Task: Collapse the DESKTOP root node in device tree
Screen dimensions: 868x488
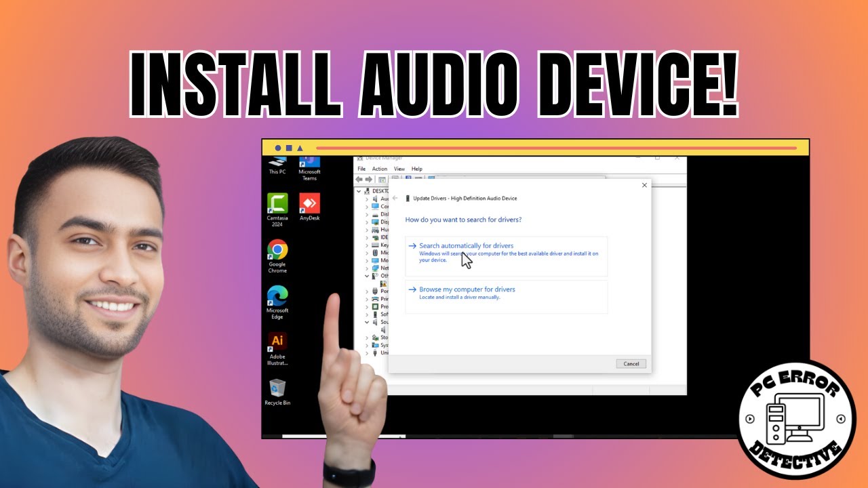Action: pos(359,191)
